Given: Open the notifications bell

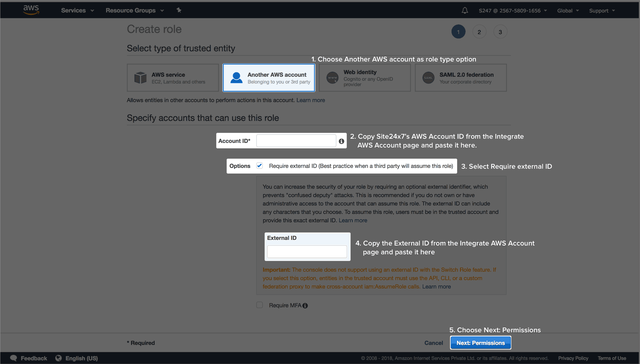Looking at the screenshot, I should click(464, 10).
